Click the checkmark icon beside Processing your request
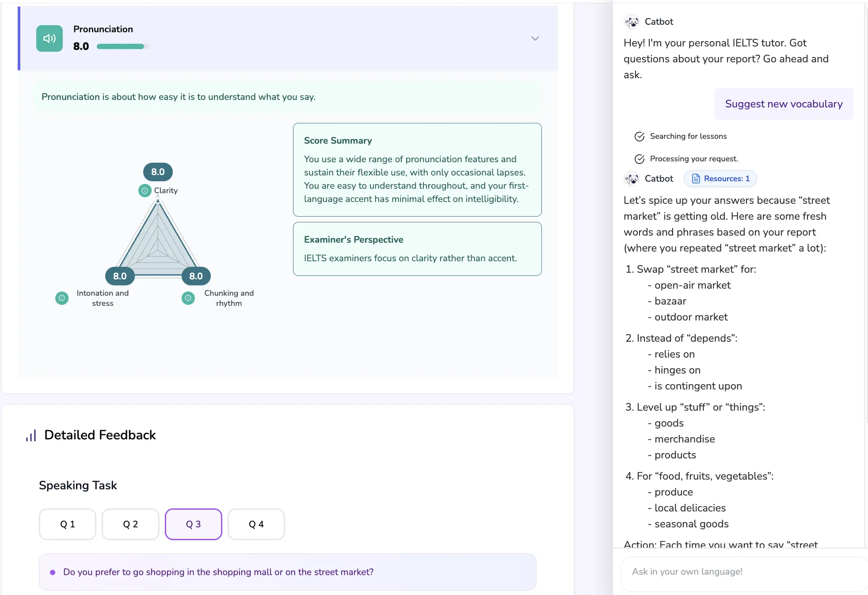The image size is (868, 595). click(x=639, y=158)
